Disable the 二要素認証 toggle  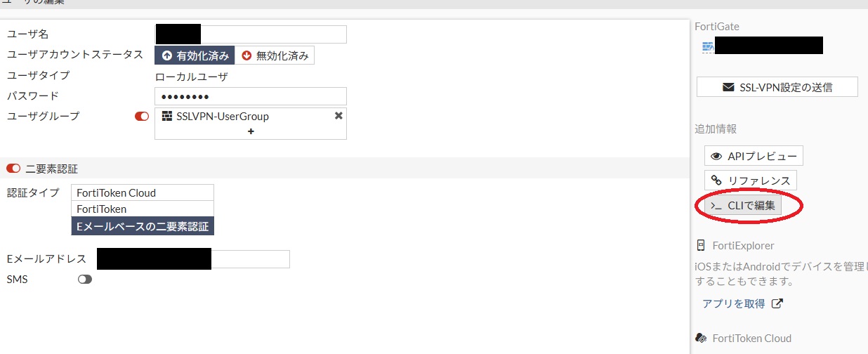(x=13, y=169)
